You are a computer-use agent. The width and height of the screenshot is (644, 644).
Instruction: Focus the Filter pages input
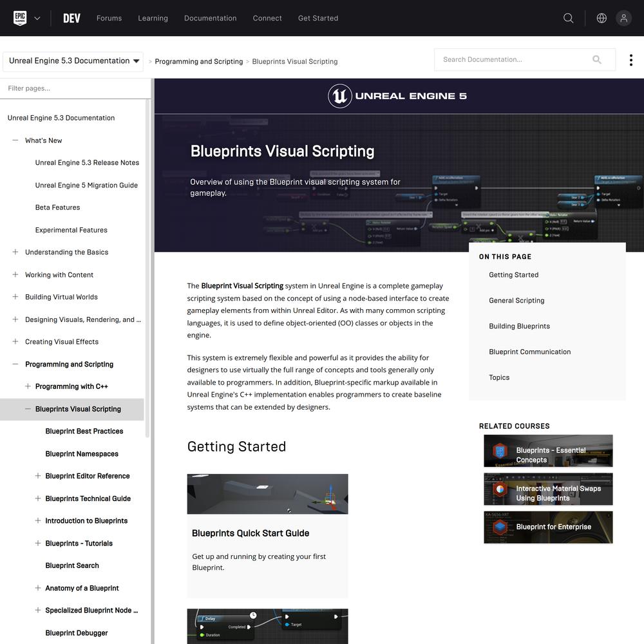click(75, 88)
